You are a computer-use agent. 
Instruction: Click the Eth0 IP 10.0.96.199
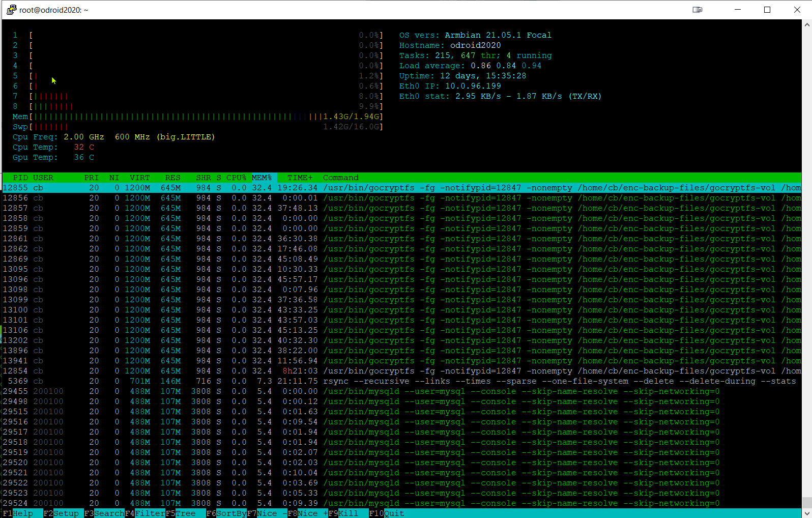473,86
